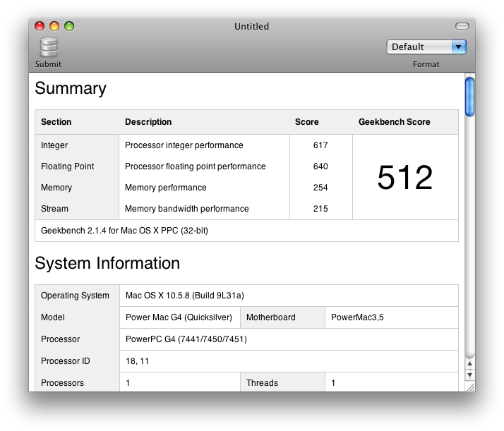Click the PowerMac3,5 value
Viewport: 504px width, 431px height.
coord(357,317)
